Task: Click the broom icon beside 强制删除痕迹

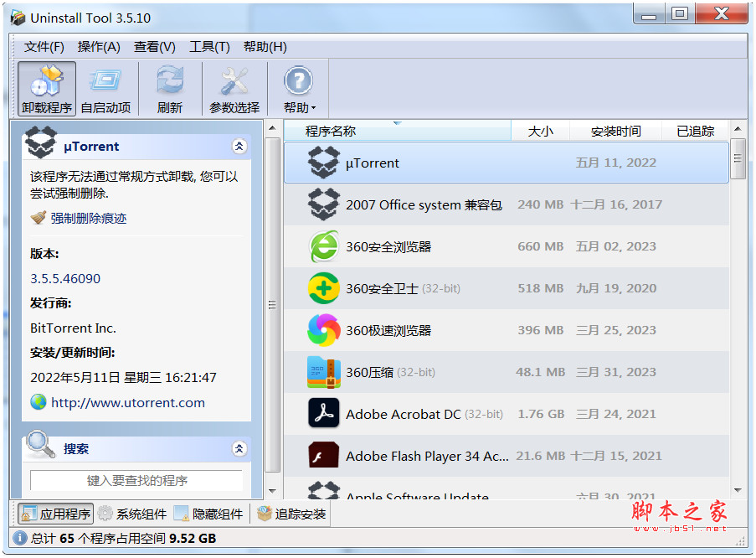Action: (x=39, y=218)
